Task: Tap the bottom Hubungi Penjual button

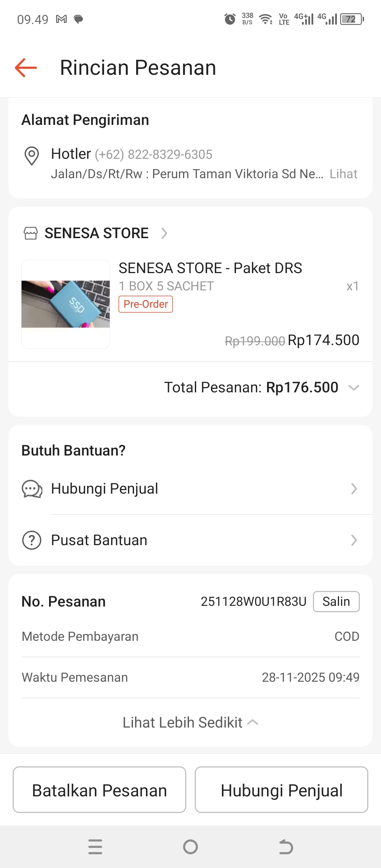Action: [x=282, y=790]
